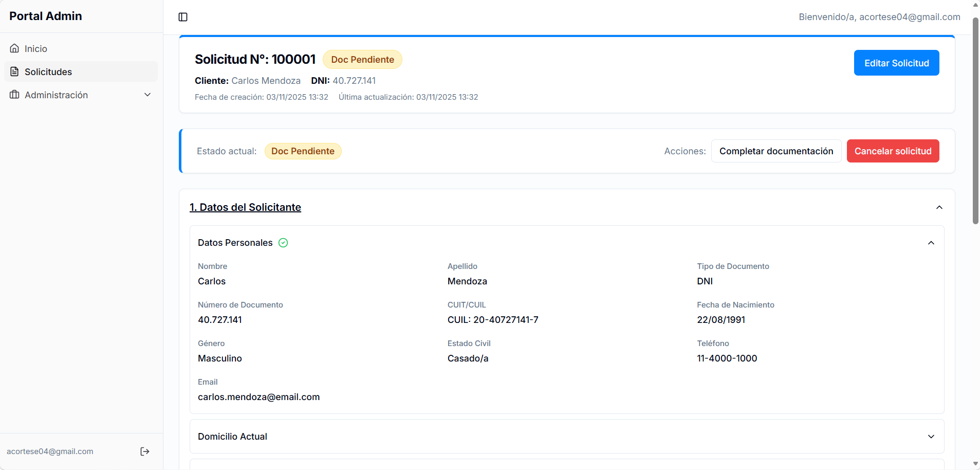Viewport: 980px width, 470px height.
Task: Click the Administración briefcase icon
Action: [14, 95]
